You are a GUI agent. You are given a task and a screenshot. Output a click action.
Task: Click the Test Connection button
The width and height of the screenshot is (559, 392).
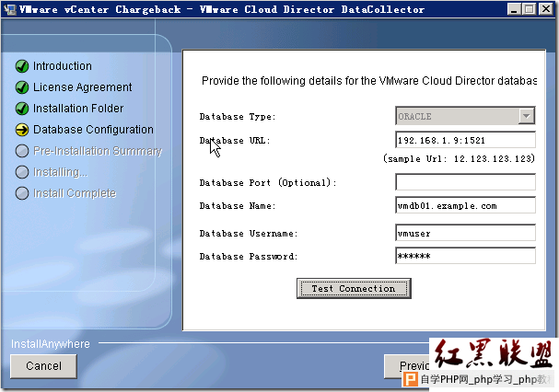354,288
